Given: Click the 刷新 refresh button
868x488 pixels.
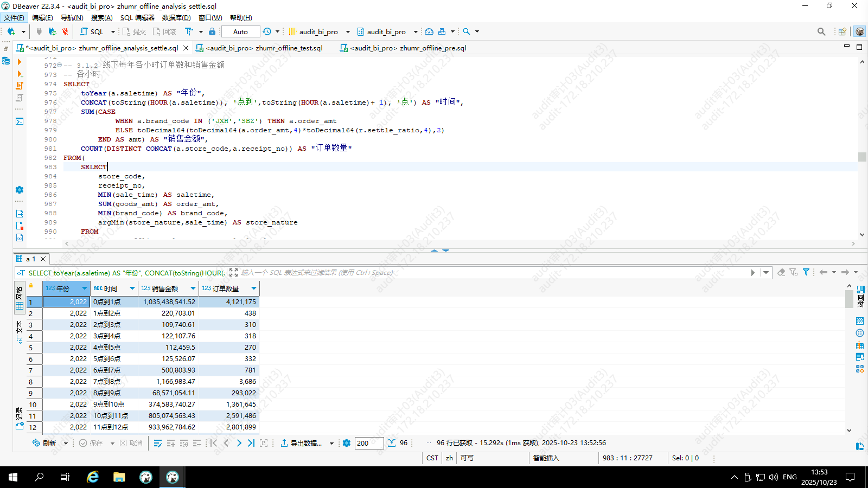Looking at the screenshot, I should click(44, 443).
